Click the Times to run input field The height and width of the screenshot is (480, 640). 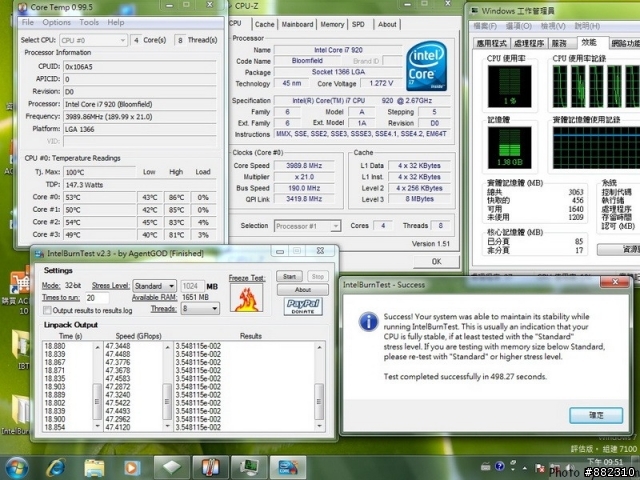(97, 298)
